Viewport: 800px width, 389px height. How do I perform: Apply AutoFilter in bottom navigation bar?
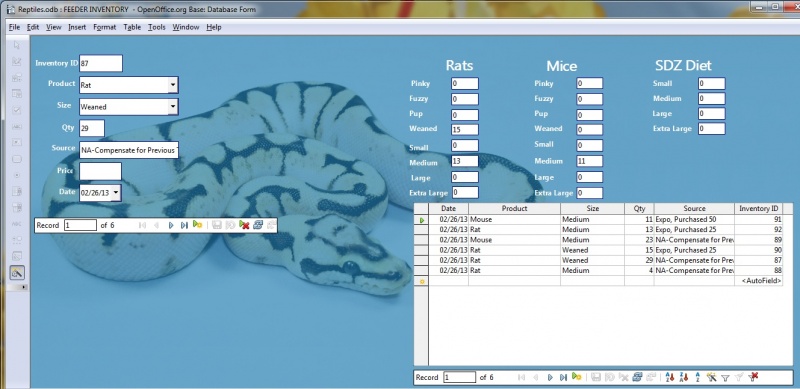(711, 377)
